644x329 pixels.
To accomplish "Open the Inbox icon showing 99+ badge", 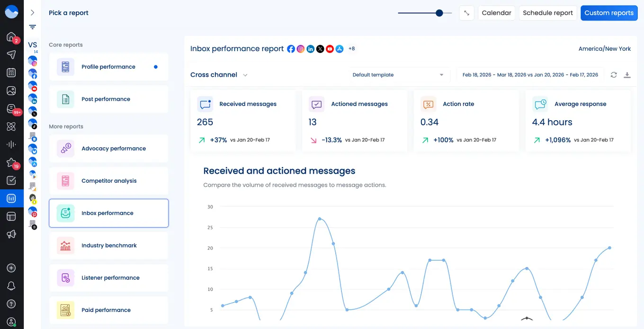I will [x=11, y=108].
